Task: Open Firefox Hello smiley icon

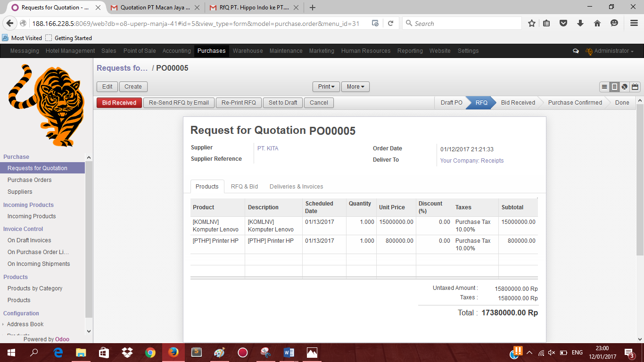Action: click(614, 23)
